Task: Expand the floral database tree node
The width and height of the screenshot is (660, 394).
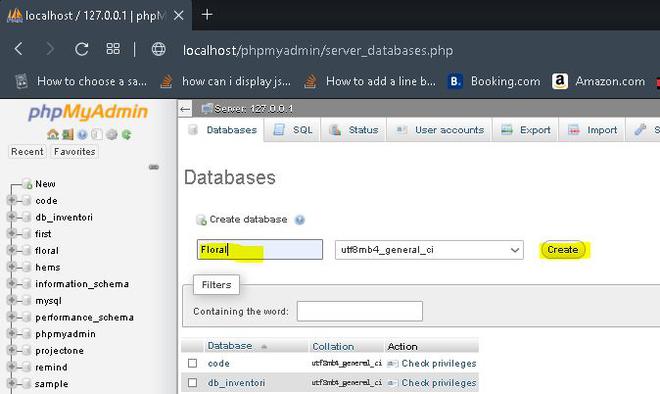Action: [12, 250]
